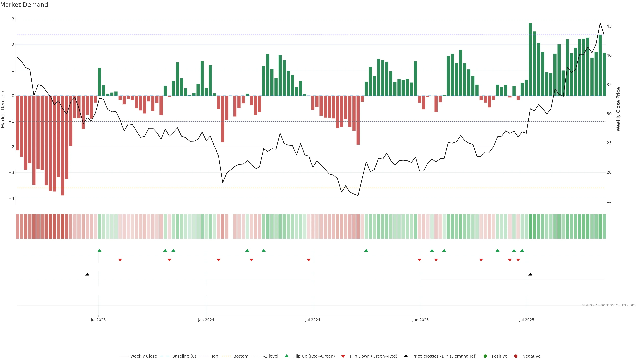The height and width of the screenshot is (362, 644).
Task: Click the red Negative legend dot
Action: tap(516, 356)
